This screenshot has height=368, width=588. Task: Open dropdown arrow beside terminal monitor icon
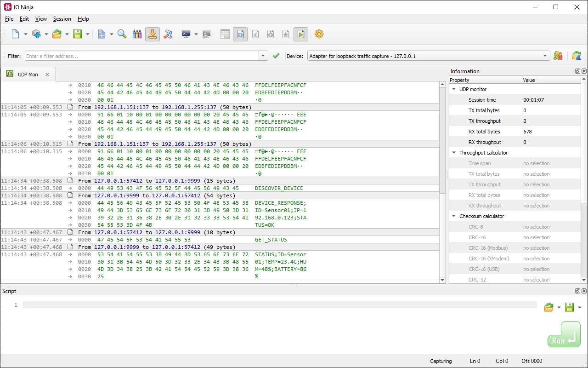pos(196,34)
